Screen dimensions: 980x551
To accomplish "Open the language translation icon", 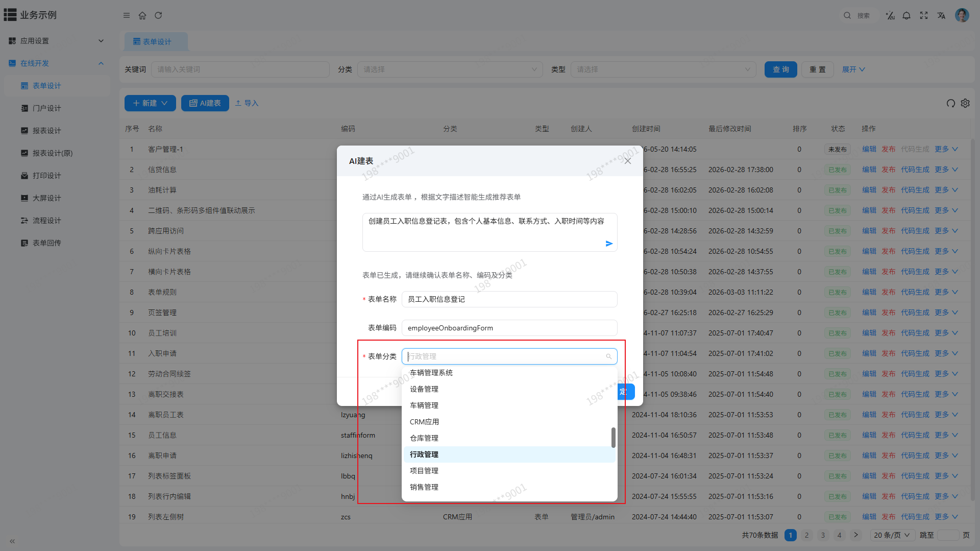I will coord(941,15).
